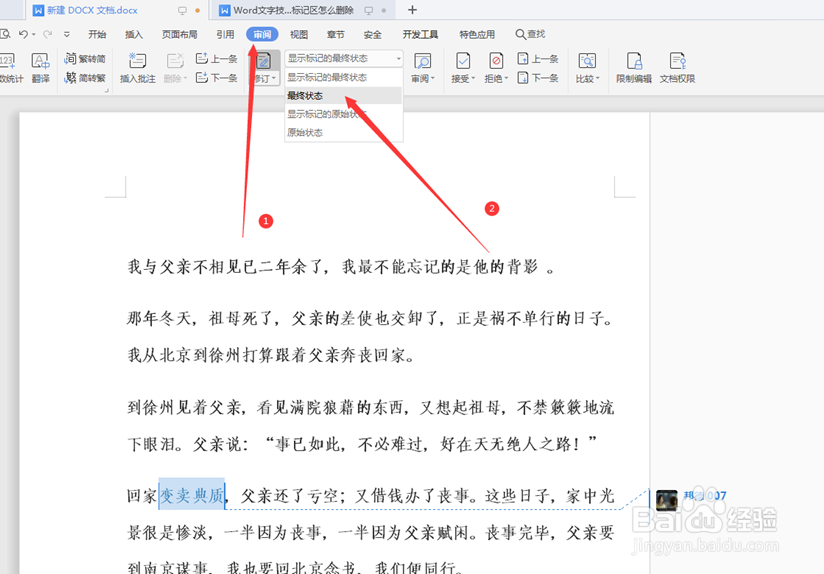Click the 翻译 translate icon
824x574 pixels.
(x=40, y=62)
